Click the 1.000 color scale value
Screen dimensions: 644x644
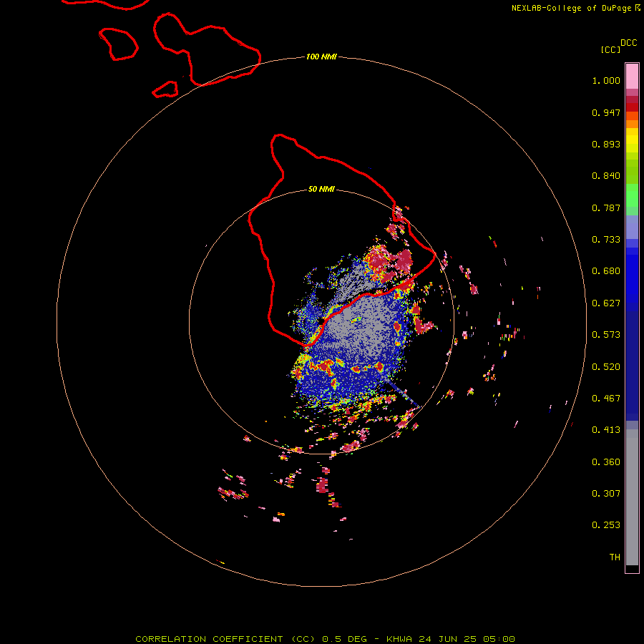pos(606,80)
